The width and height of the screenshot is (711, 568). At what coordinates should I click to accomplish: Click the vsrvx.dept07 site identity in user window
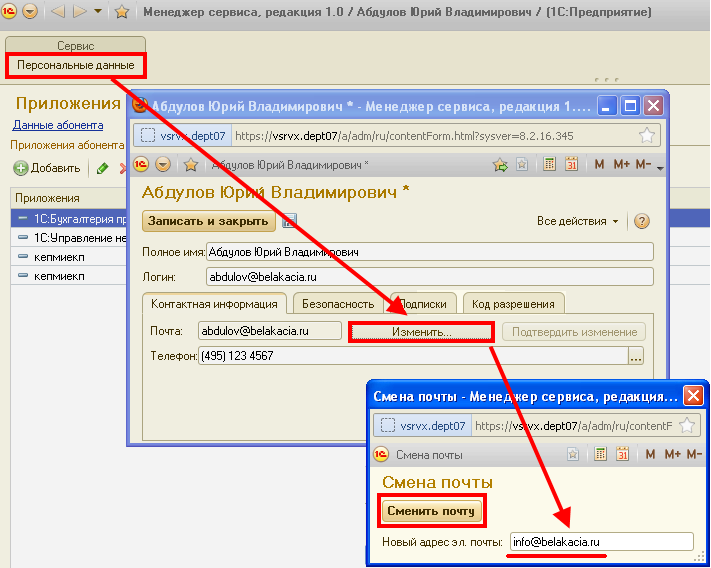coord(183,136)
